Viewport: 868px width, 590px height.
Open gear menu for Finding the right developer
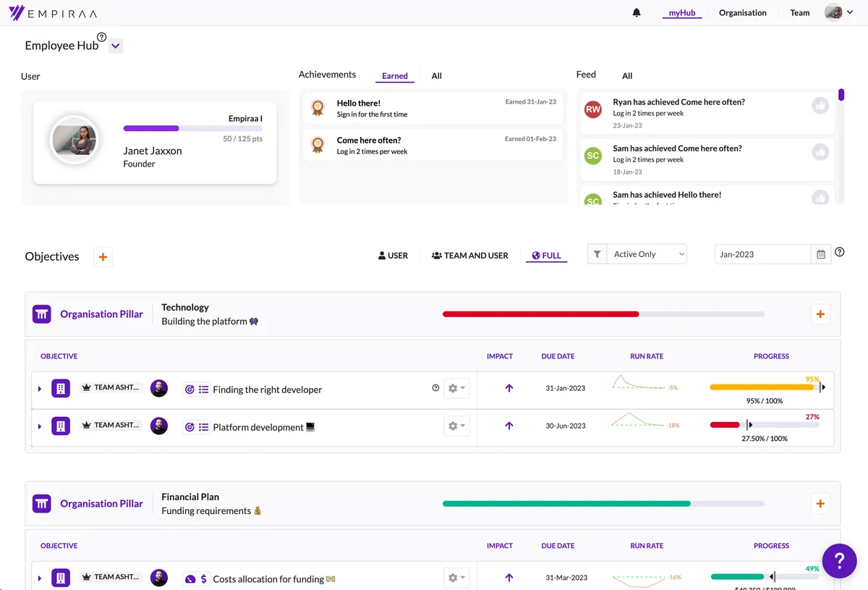click(x=456, y=388)
